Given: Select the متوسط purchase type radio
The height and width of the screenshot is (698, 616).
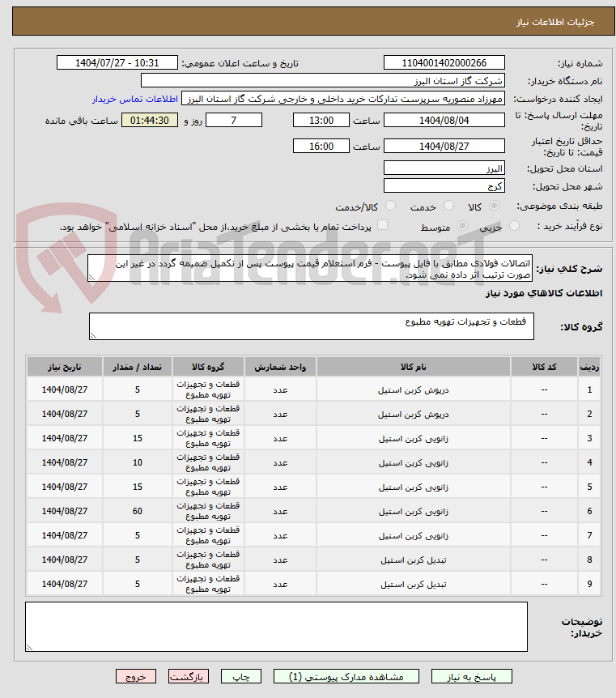Looking at the screenshot, I should (462, 226).
